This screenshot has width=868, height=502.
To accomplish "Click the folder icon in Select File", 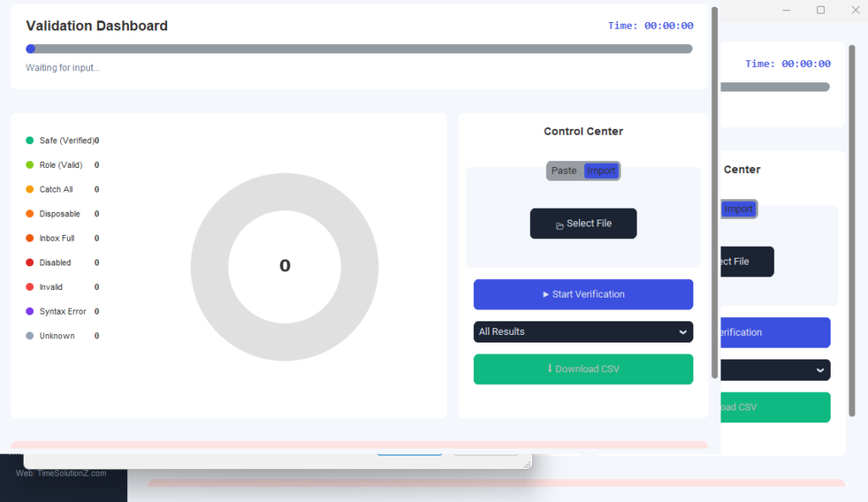I will 559,225.
